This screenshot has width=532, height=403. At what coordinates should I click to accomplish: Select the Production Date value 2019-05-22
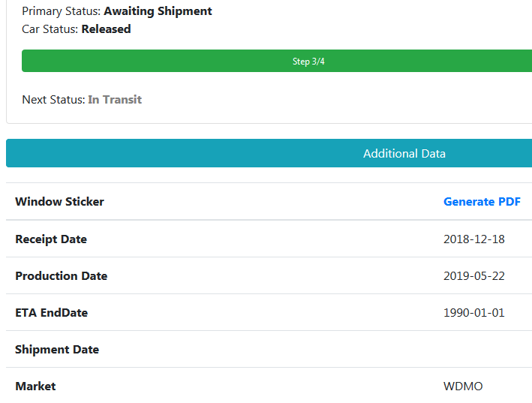click(x=474, y=275)
